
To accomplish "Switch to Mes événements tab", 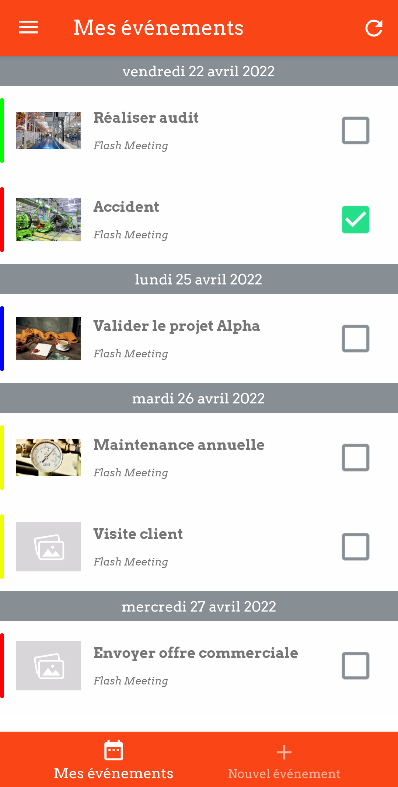I will (x=113, y=760).
